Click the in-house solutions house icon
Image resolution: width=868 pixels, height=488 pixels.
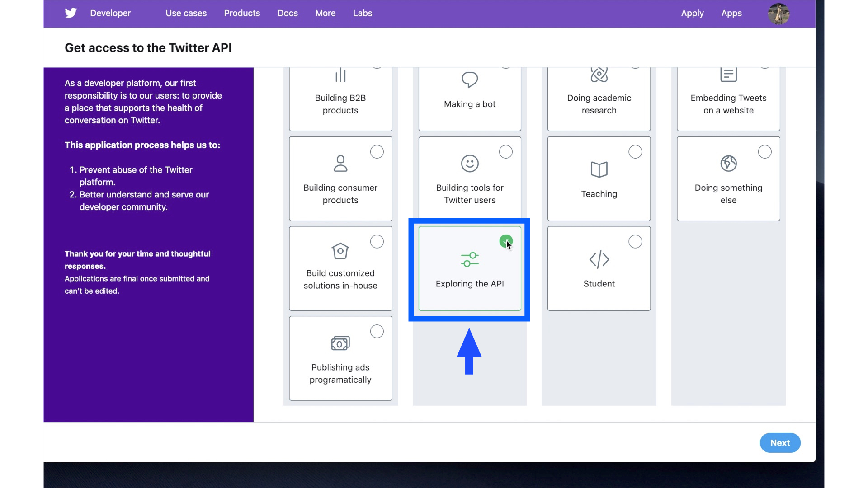[x=340, y=251]
